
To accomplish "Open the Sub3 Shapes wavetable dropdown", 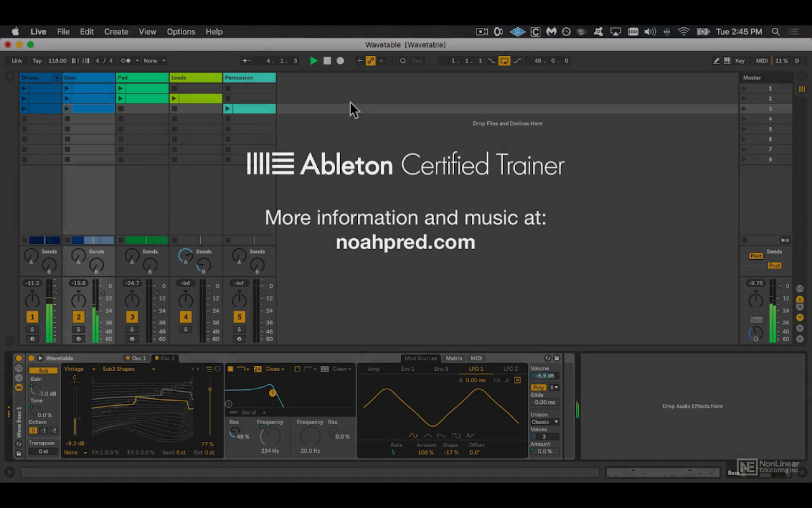I will (x=129, y=369).
